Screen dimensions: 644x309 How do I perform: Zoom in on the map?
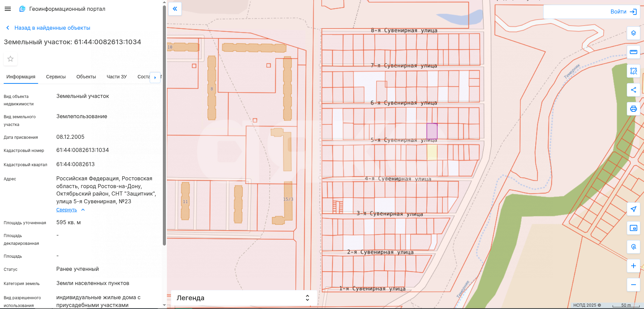click(x=633, y=266)
